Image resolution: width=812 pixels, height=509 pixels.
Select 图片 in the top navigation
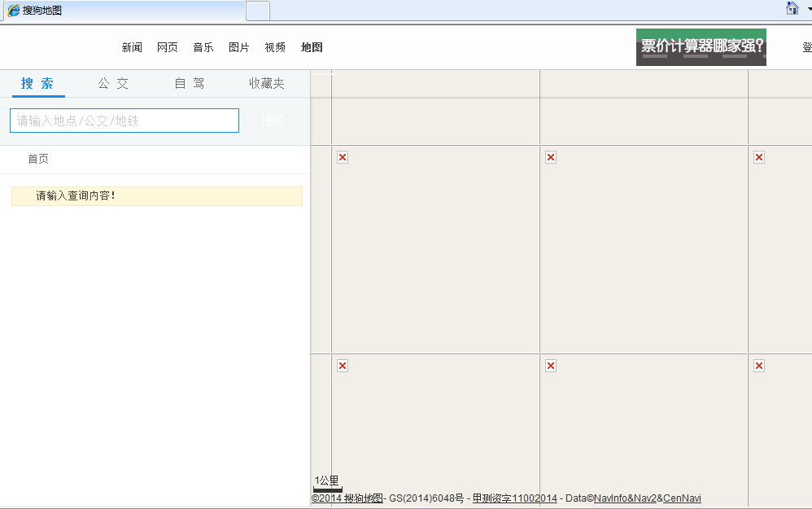238,47
